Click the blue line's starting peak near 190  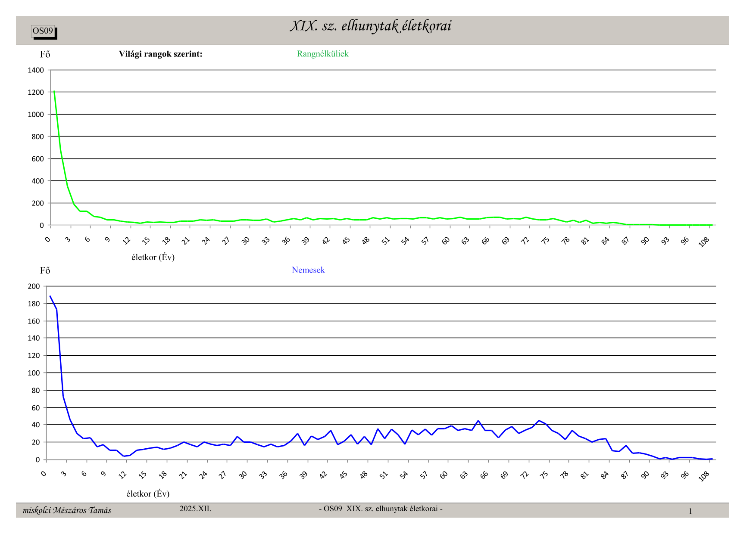coord(50,296)
